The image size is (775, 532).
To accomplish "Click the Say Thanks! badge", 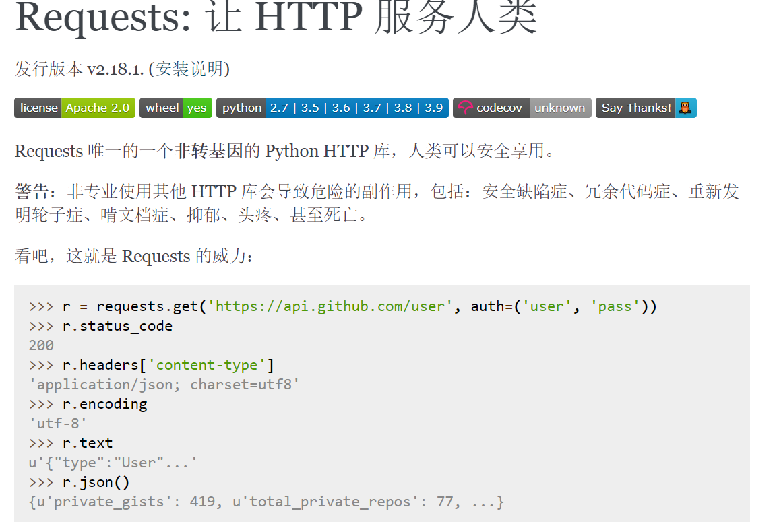I will [x=646, y=108].
